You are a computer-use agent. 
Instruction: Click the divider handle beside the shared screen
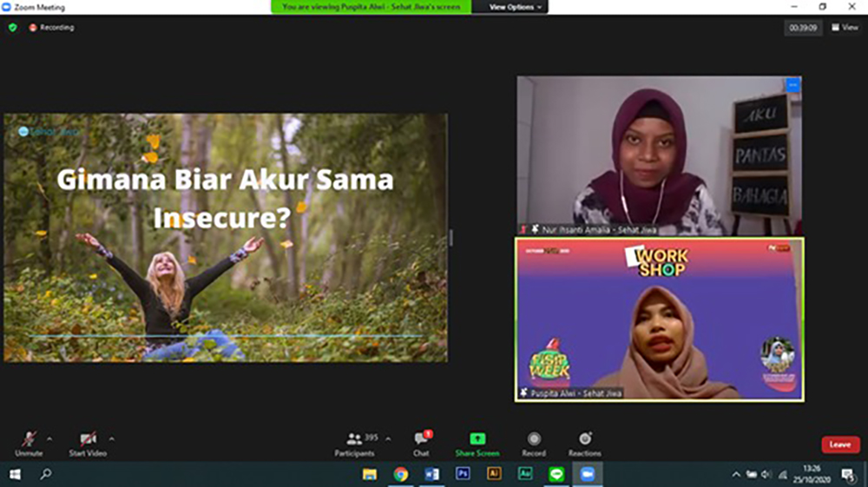click(x=450, y=238)
